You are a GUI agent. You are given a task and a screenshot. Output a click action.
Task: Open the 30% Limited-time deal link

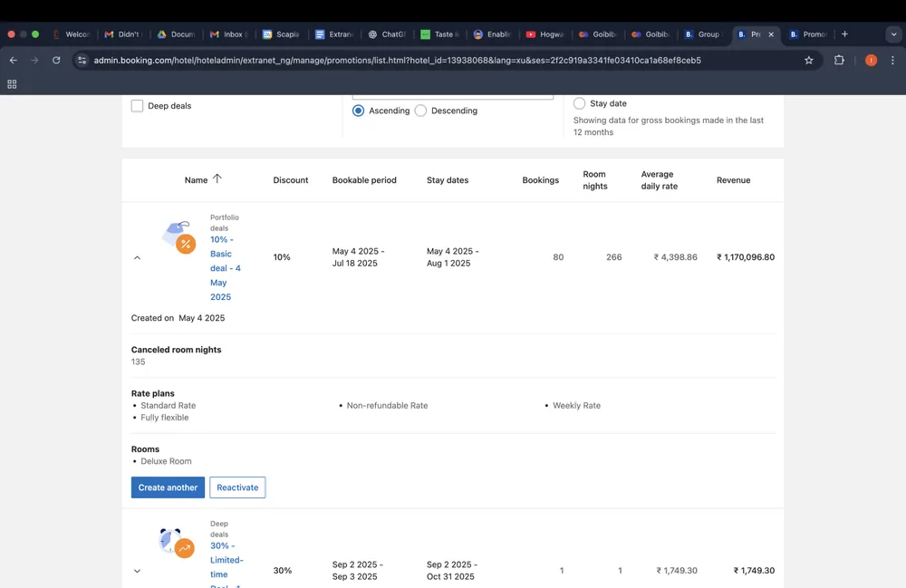(226, 566)
